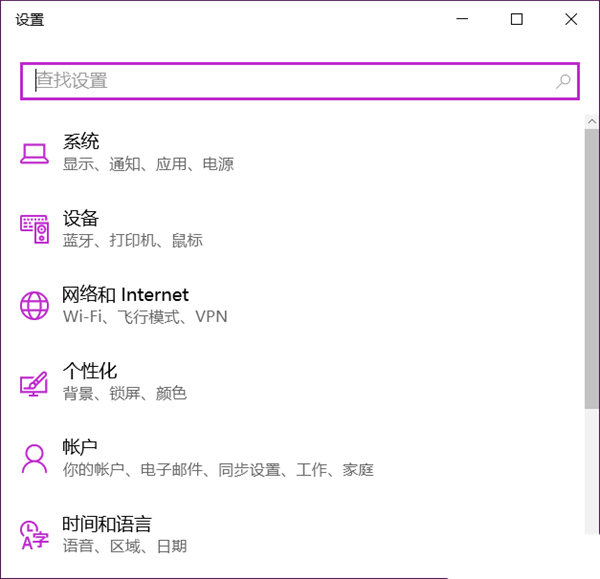Maximize the 设置 window
Screen dimensions: 600x579
[x=516, y=19]
